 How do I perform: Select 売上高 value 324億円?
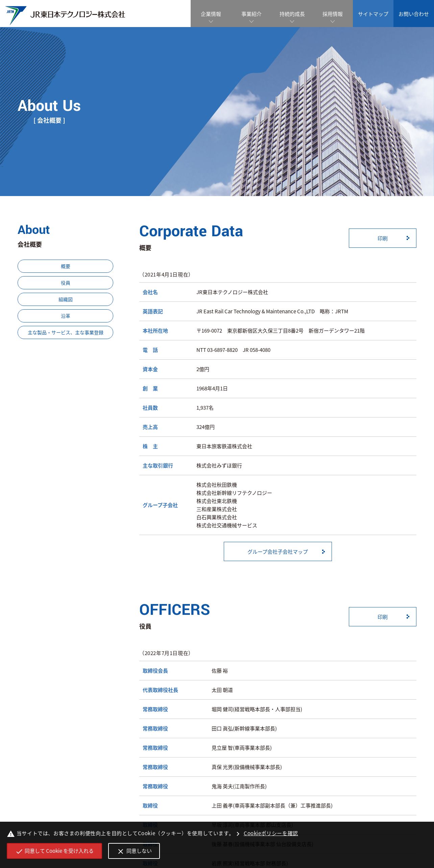click(x=206, y=427)
